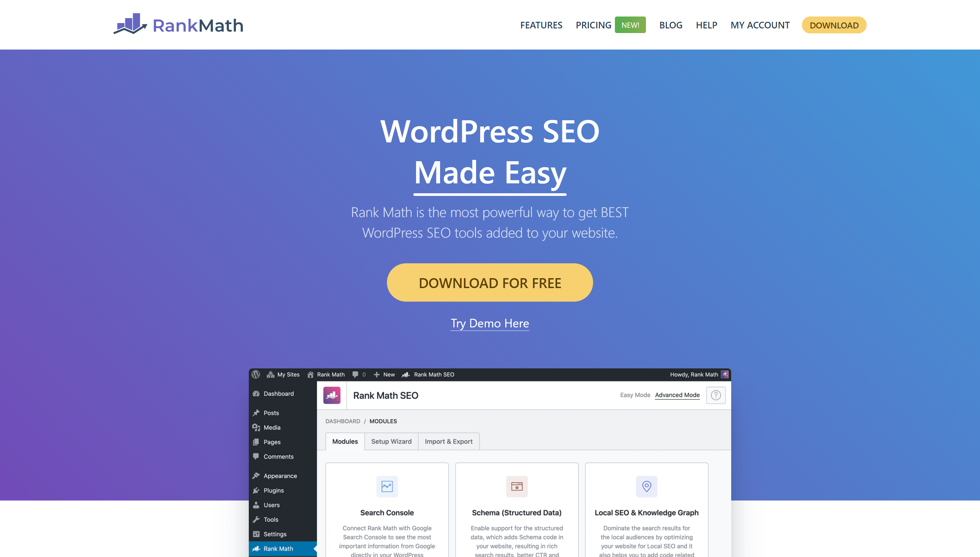Click the Dashboard menu icon

(258, 393)
